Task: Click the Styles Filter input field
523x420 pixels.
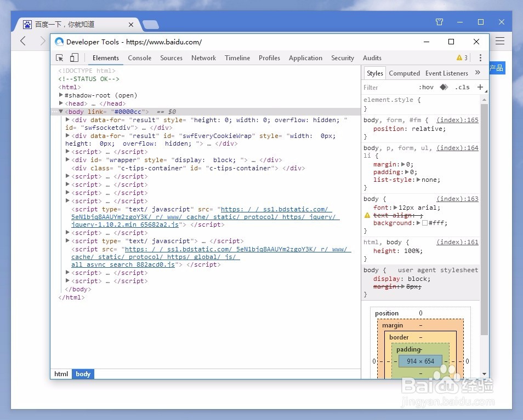Action: 389,87
